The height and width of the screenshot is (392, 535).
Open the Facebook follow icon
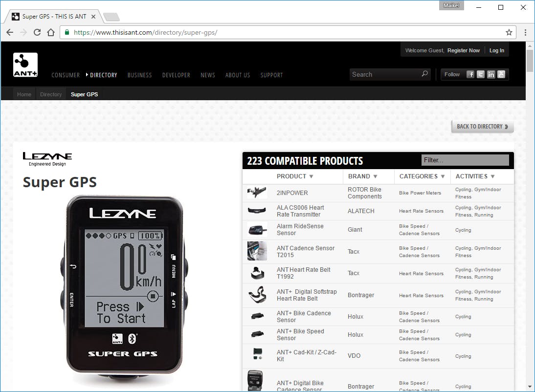click(x=470, y=74)
